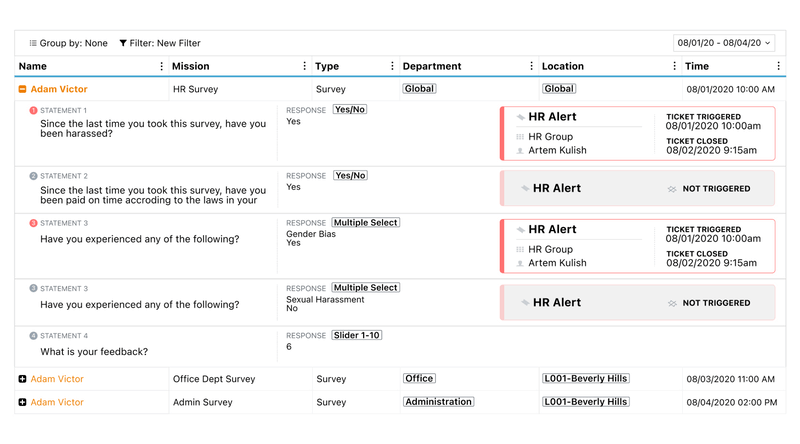800x444 pixels.
Task: Open the New Filter control
Action: tap(159, 43)
